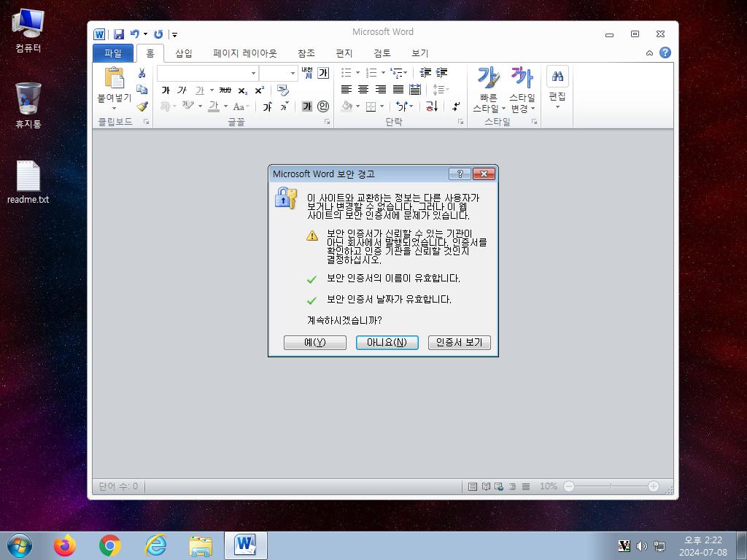Click the Increase Indent icon
This screenshot has height=560, width=747.
(441, 72)
